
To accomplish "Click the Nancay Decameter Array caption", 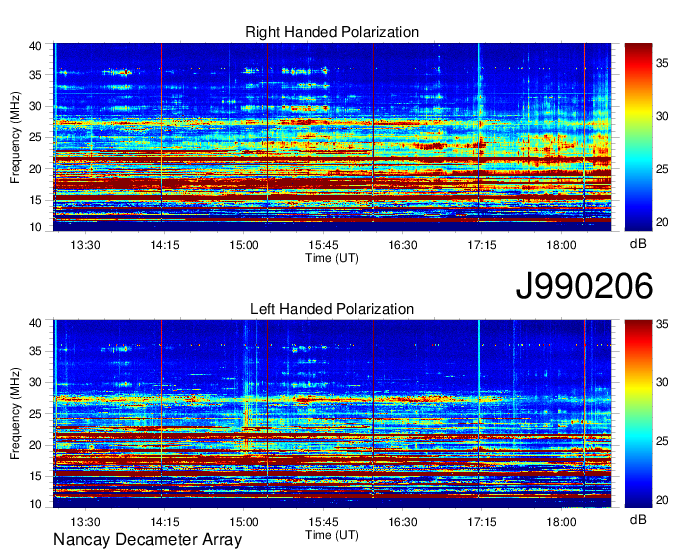I will 147,540.
